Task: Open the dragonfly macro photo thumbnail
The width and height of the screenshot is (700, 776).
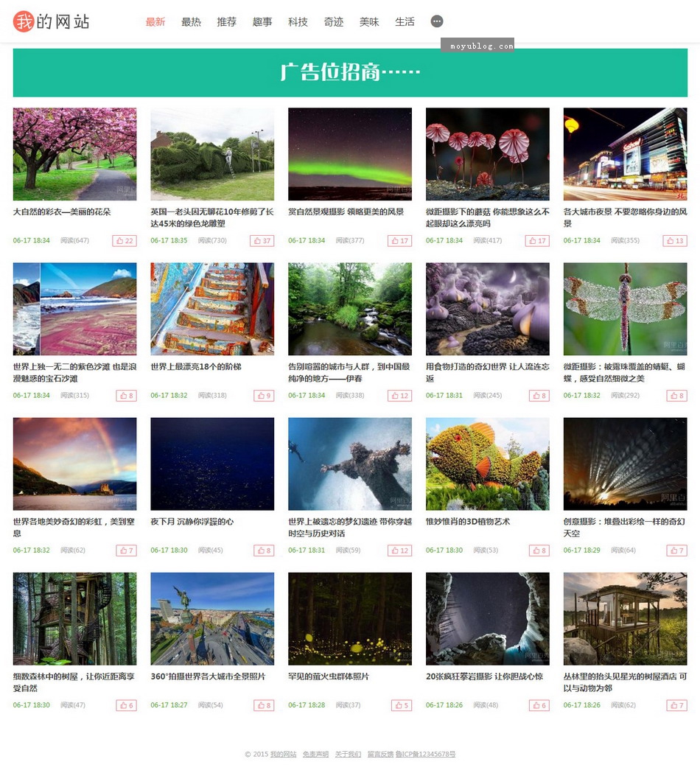Action: pos(626,309)
